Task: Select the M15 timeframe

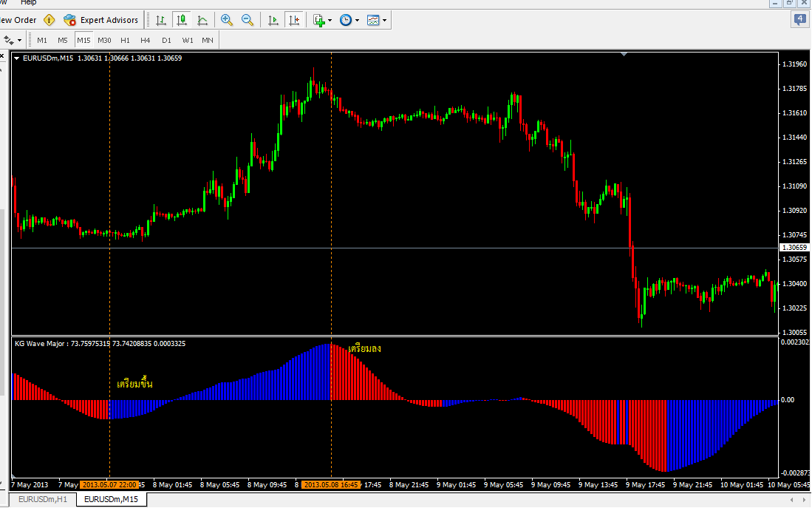Action: tap(83, 41)
